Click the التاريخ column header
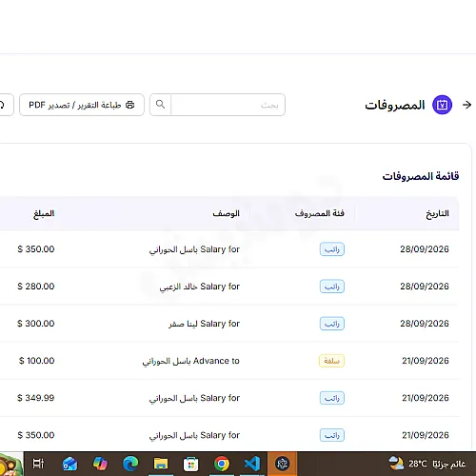The width and height of the screenshot is (476, 476). coord(437,213)
